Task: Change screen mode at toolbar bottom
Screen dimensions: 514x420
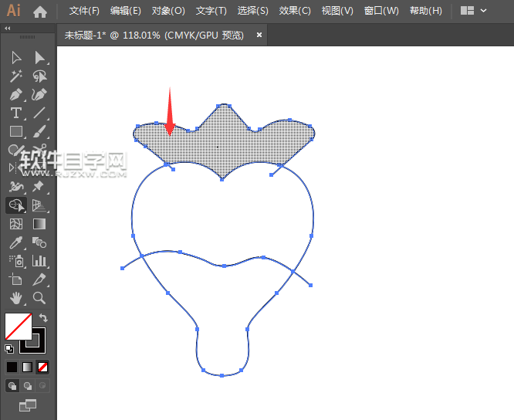Action: click(x=28, y=405)
